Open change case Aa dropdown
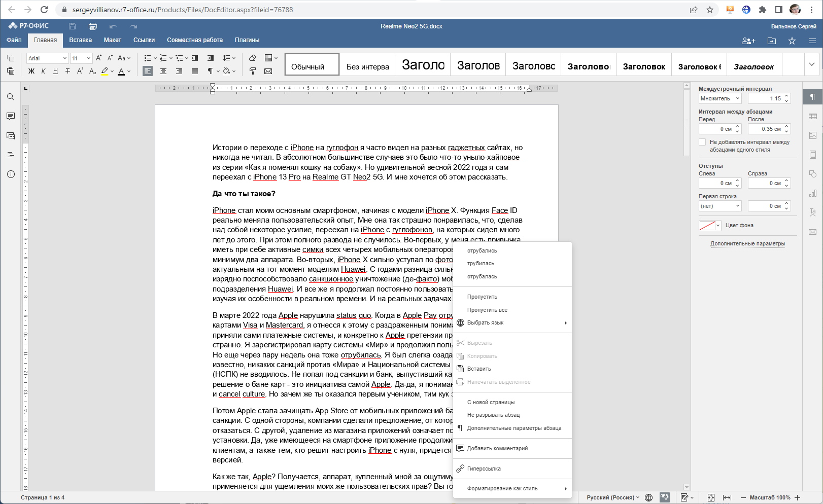The height and width of the screenshot is (504, 823). coord(124,58)
